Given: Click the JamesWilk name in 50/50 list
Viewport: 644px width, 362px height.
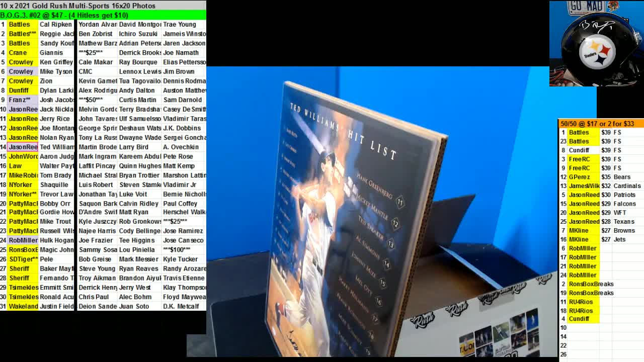Looking at the screenshot, I should pos(584,186).
